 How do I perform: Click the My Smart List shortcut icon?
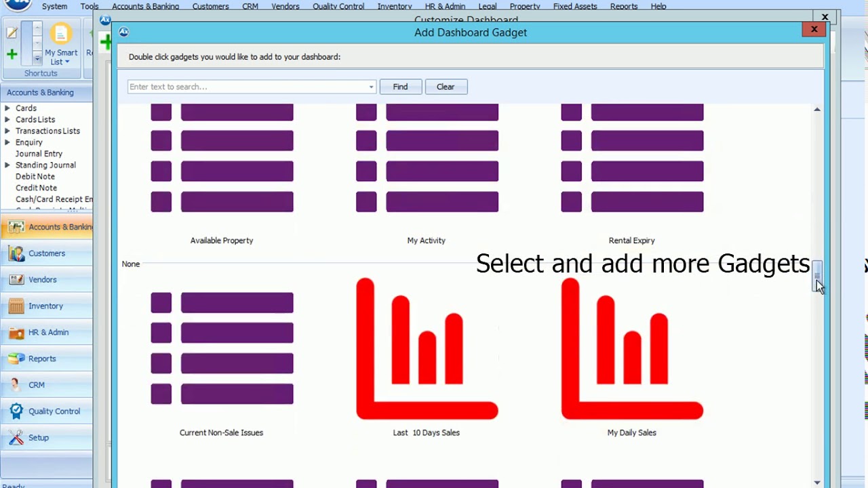tap(60, 45)
